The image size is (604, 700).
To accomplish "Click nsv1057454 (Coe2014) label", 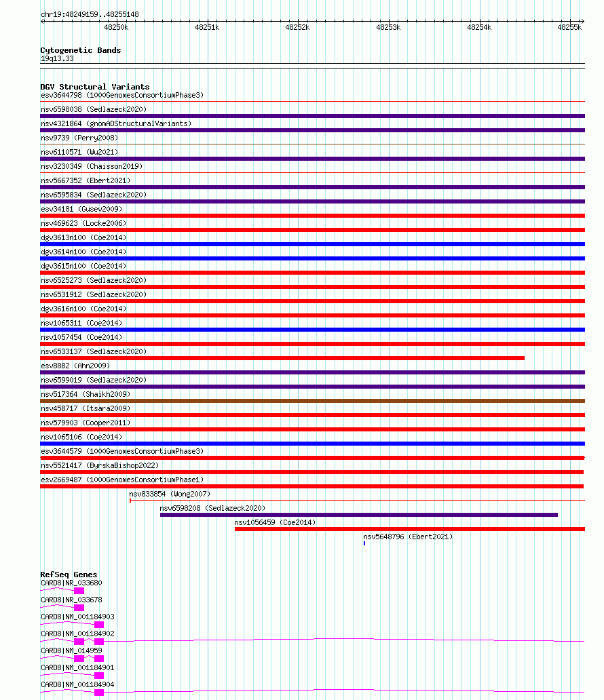I will pyautogui.click(x=81, y=338).
